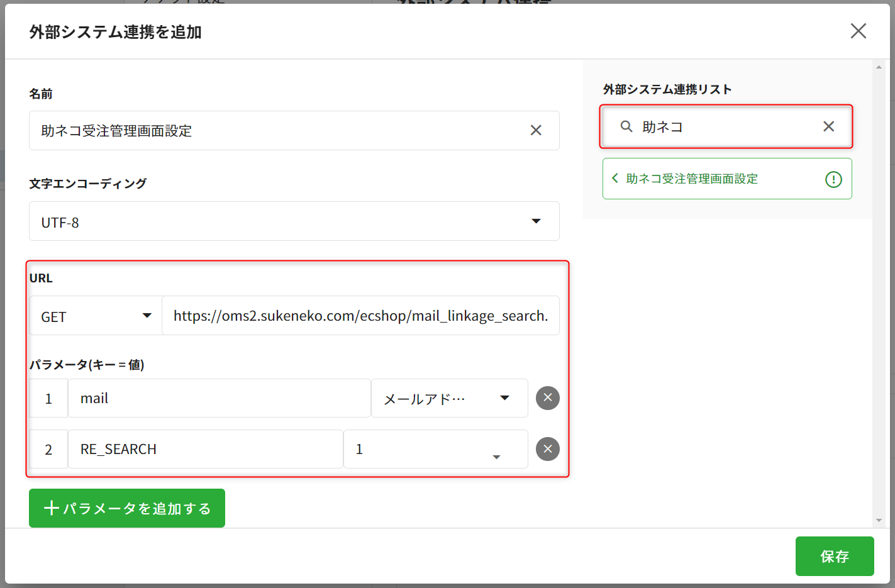
Task: Click the left chevron on list item
Action: 615,179
